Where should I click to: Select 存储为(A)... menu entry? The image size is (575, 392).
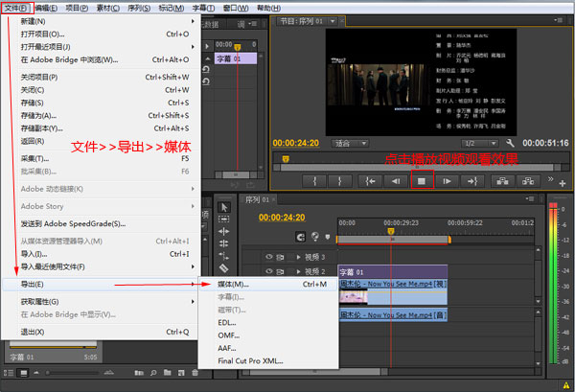click(x=102, y=116)
